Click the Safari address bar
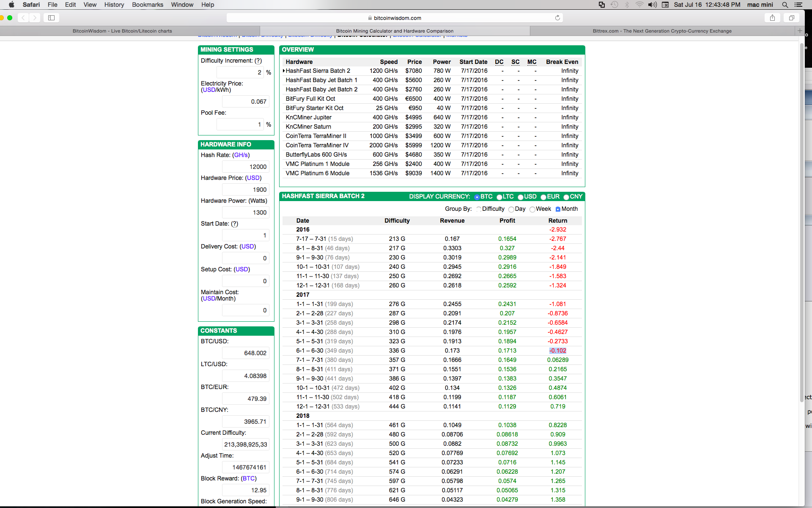Screen dimensions: 812x508 395,18
